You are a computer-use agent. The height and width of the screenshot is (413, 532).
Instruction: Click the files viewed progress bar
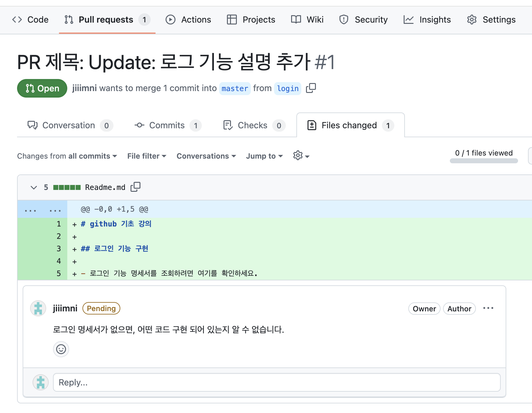tap(484, 161)
